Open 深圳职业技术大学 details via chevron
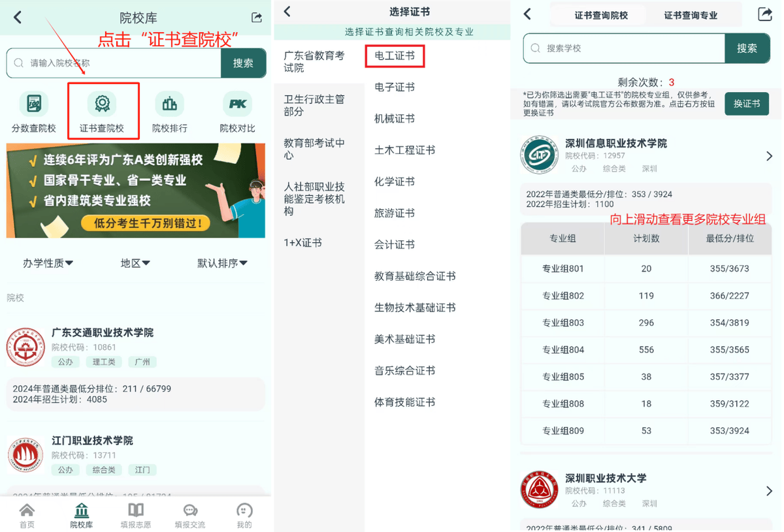The height and width of the screenshot is (532, 784). tap(769, 491)
